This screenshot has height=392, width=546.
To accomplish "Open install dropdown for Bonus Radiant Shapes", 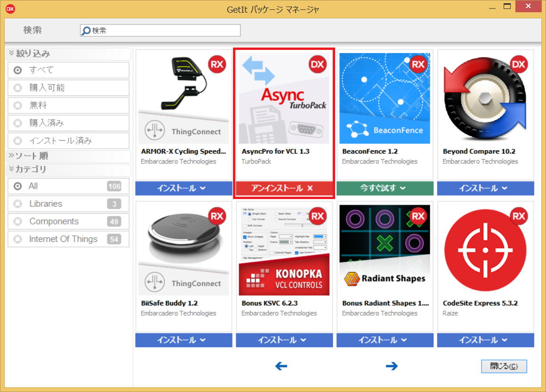I will click(385, 340).
